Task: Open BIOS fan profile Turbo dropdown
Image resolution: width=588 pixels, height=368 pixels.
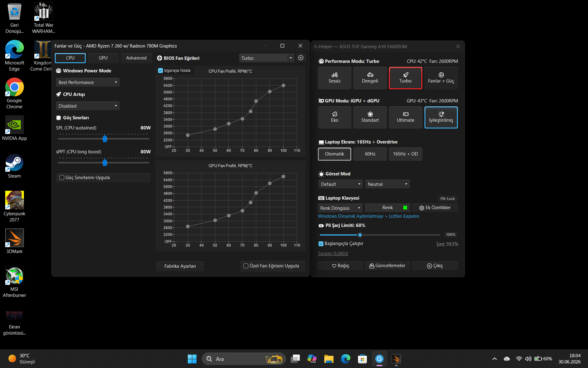Action: [x=266, y=58]
